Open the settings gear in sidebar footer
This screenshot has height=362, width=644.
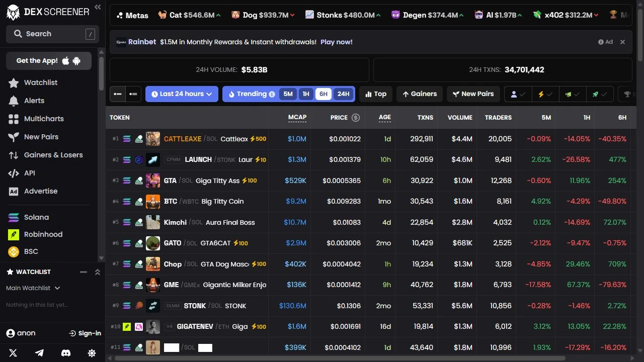(x=92, y=353)
